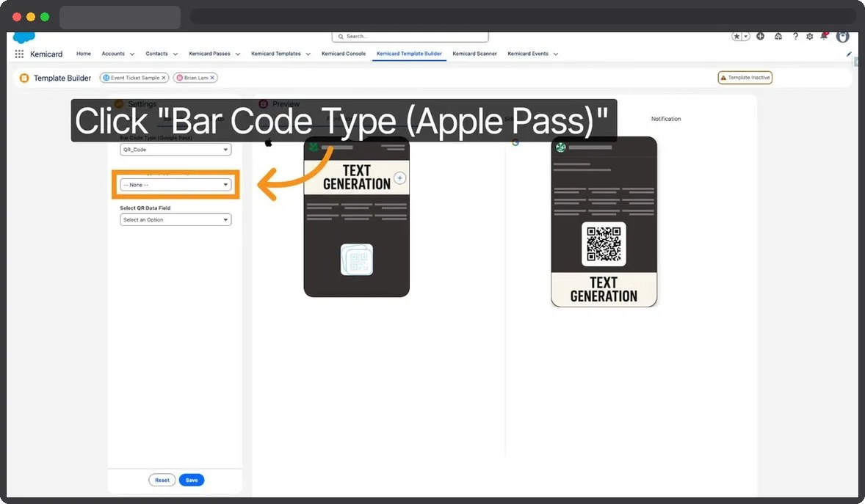The width and height of the screenshot is (865, 504).
Task: Remove the Brian Lam pill
Action: tap(212, 78)
